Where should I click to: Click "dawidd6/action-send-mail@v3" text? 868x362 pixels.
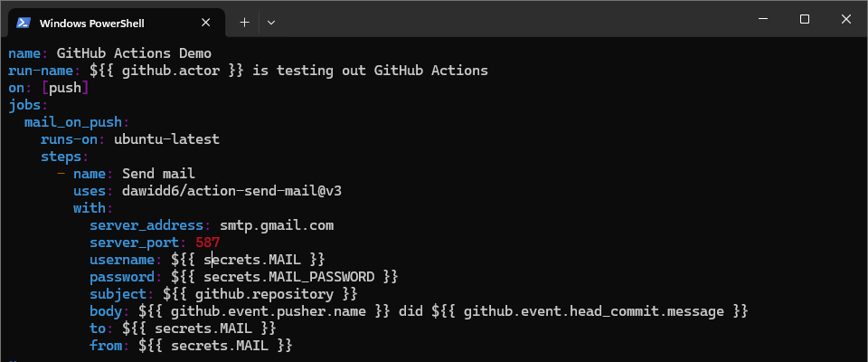point(231,190)
